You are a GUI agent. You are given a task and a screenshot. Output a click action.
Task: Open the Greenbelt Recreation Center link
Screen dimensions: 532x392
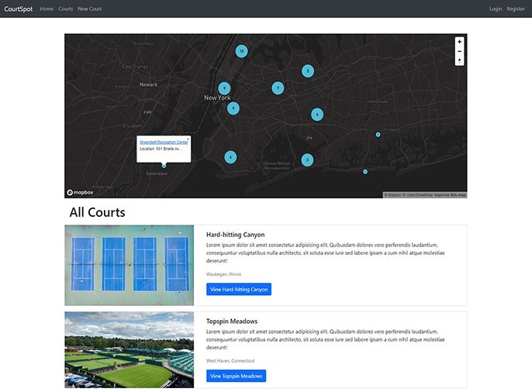(x=164, y=143)
